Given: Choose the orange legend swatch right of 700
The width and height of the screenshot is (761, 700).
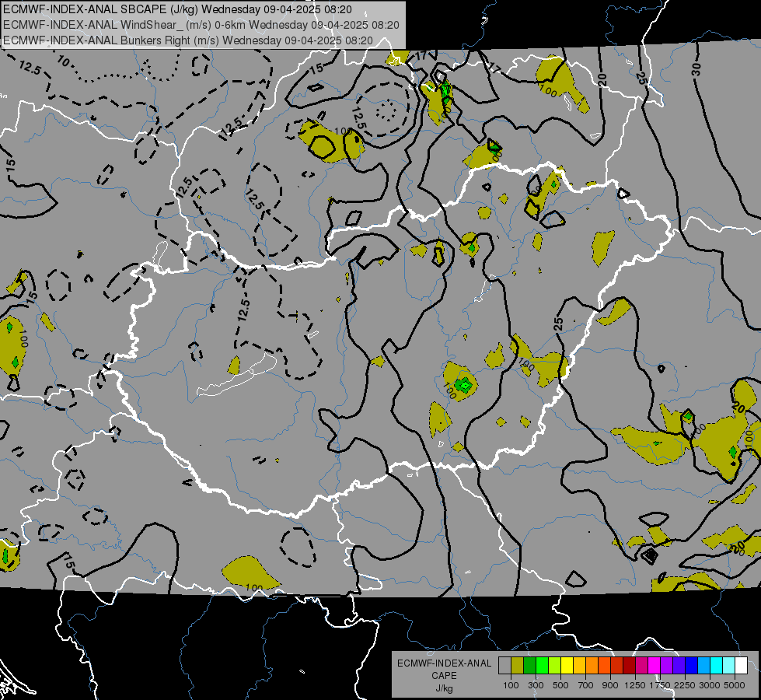Looking at the screenshot, I should pos(592,665).
